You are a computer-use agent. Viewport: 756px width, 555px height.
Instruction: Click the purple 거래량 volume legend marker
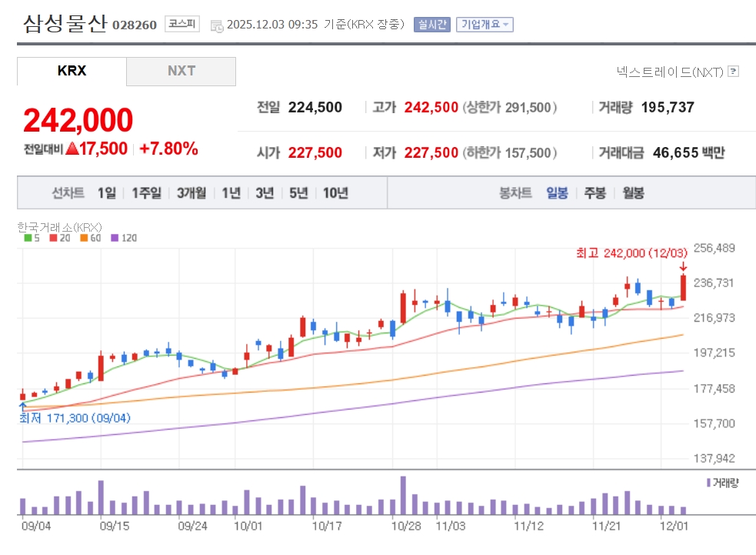click(x=708, y=483)
